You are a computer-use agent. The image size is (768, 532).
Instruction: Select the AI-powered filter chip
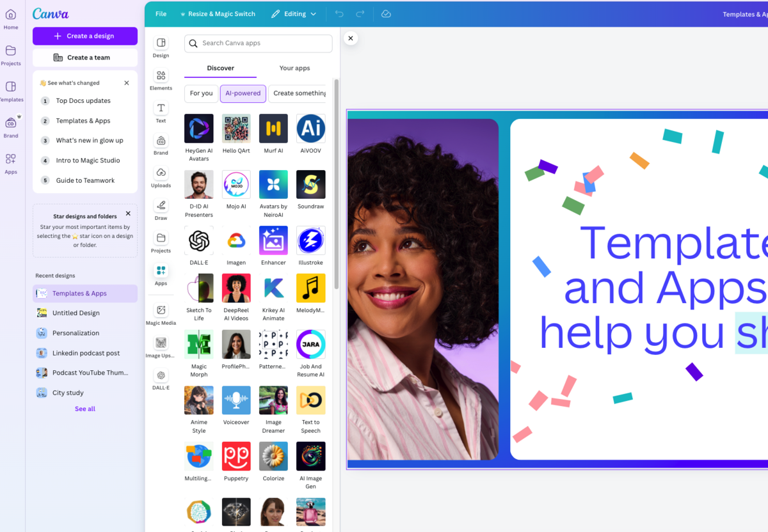243,93
